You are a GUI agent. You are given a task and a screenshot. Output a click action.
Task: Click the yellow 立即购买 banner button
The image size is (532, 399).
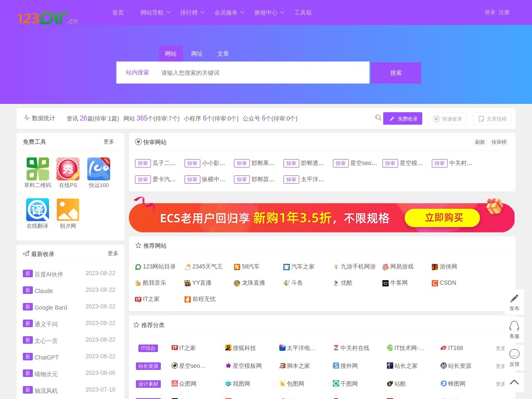tap(442, 217)
